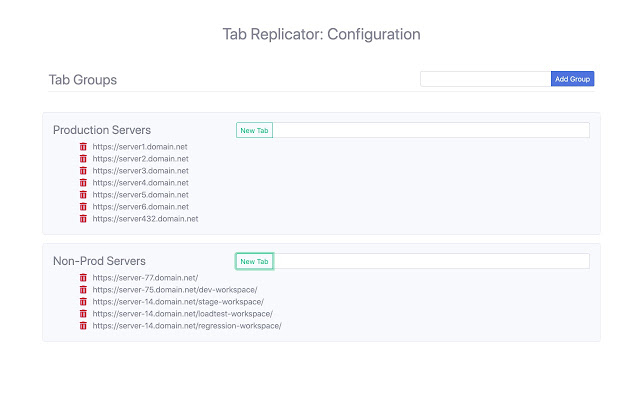Image resolution: width=640 pixels, height=400 pixels.
Task: Click trash icon next to server-77.domain.net
Action: 84,278
